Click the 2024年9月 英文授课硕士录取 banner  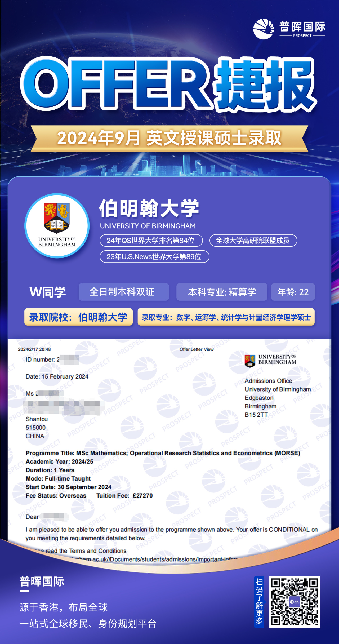click(169, 138)
